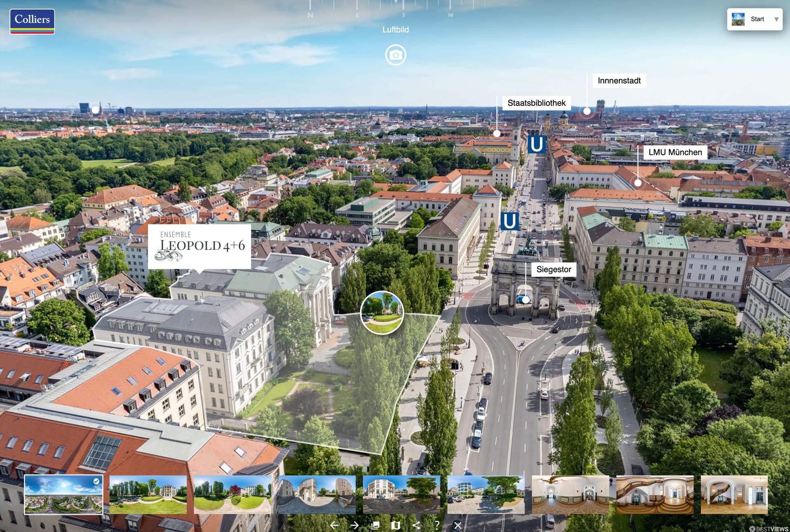Open the round garden panorama hotspot
Viewport: 790px width, 532px height.
[x=382, y=313]
